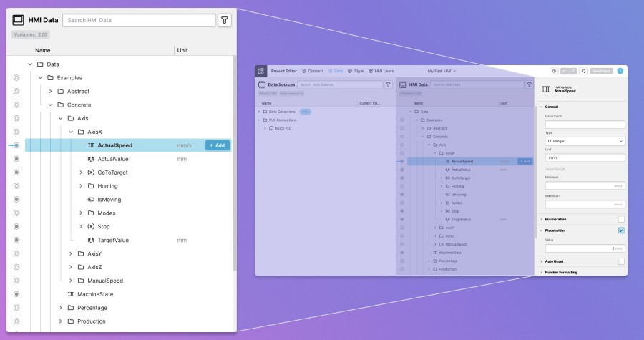644x340 pixels.
Task: Click the HMI Data panel monitor icon
Action: coord(19,21)
